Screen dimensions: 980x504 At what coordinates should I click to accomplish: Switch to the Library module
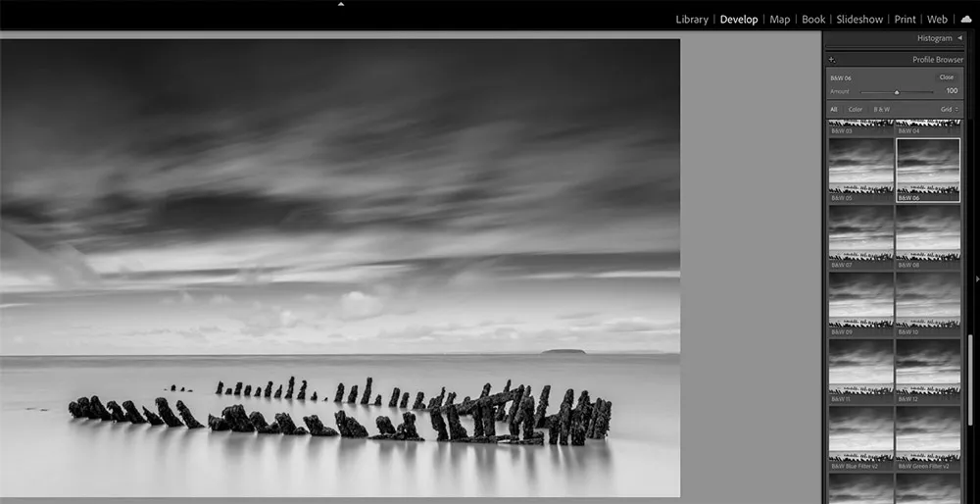click(692, 20)
